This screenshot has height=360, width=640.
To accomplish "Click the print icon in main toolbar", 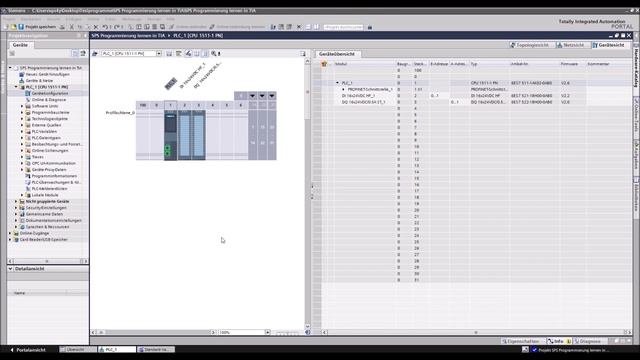I will pos(62,27).
